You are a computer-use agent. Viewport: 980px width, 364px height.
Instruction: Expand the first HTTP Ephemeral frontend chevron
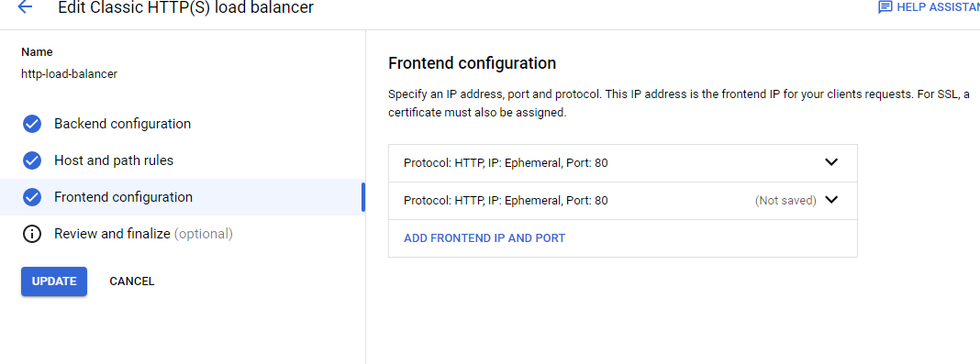click(830, 162)
